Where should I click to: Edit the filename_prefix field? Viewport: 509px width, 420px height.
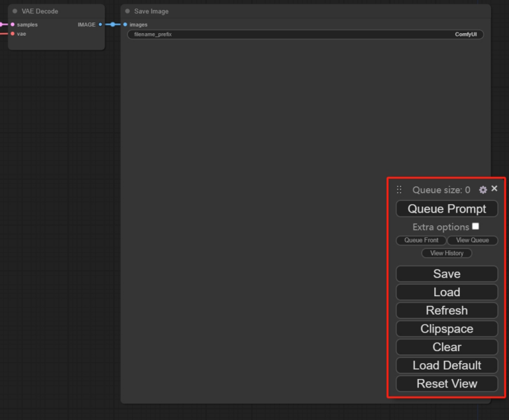pyautogui.click(x=306, y=34)
